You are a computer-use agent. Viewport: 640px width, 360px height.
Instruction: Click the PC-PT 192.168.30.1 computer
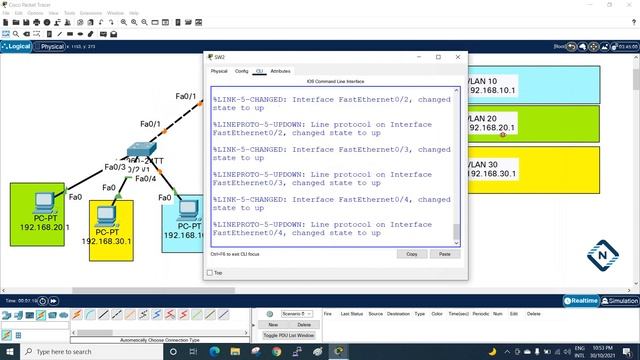107,216
